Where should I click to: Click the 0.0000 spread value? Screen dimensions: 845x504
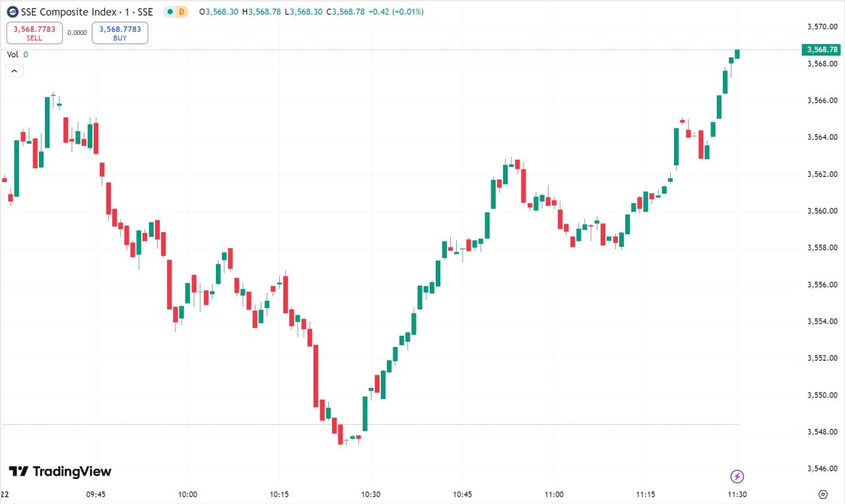click(x=77, y=32)
